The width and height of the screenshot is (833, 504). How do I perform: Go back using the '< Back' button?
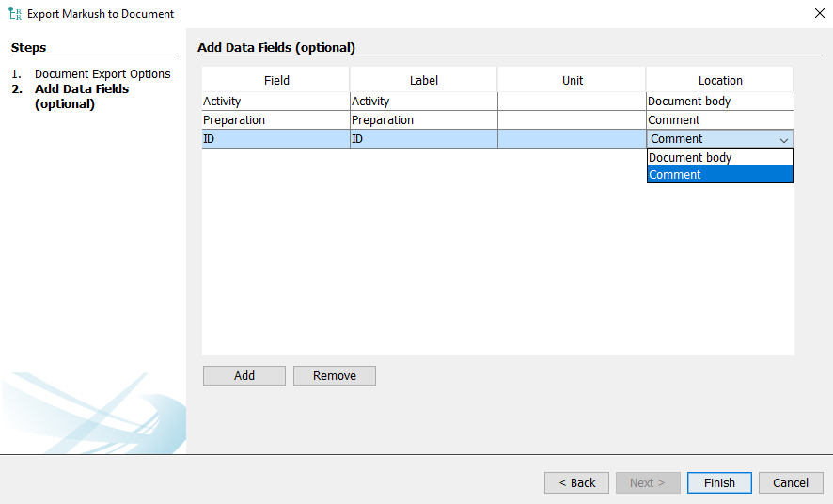(576, 482)
